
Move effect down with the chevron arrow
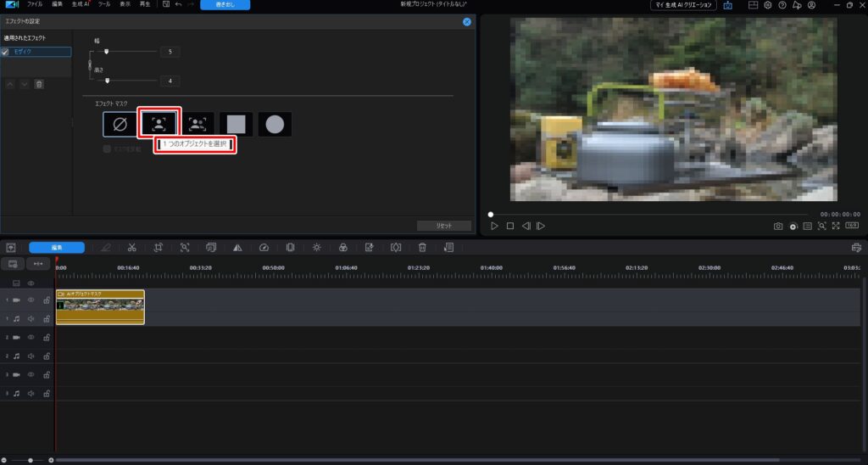25,84
